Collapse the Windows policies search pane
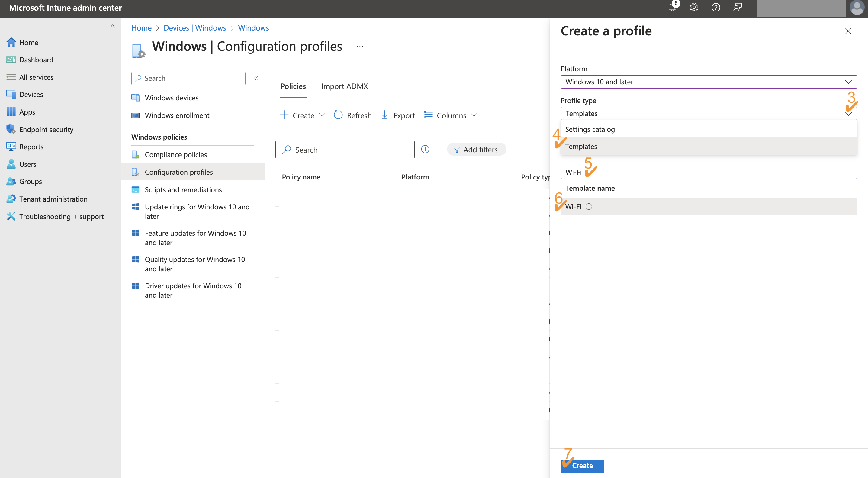Viewport: 868px width, 478px height. 256,78
